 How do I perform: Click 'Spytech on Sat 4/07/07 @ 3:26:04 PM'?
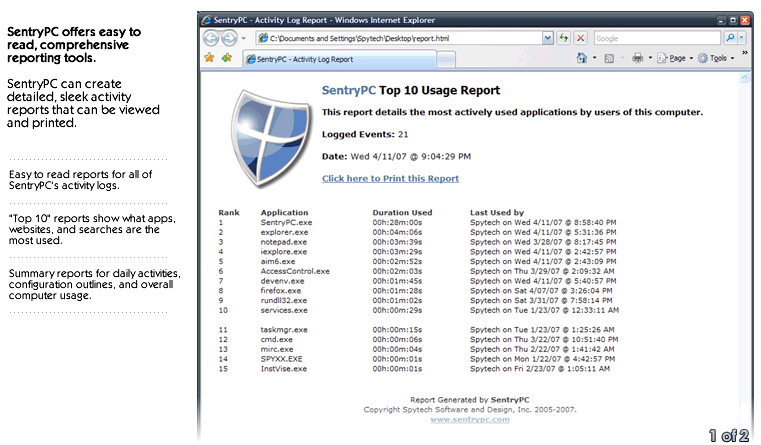click(541, 291)
